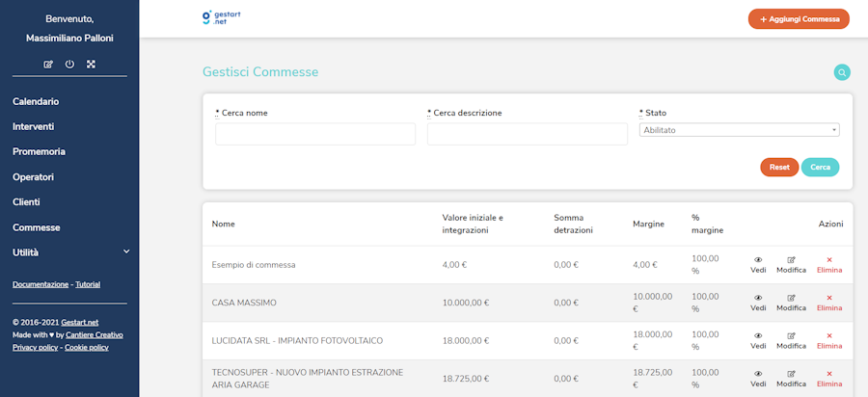Click the power logout icon
Viewport: 868px width, 397px height.
pos(69,65)
